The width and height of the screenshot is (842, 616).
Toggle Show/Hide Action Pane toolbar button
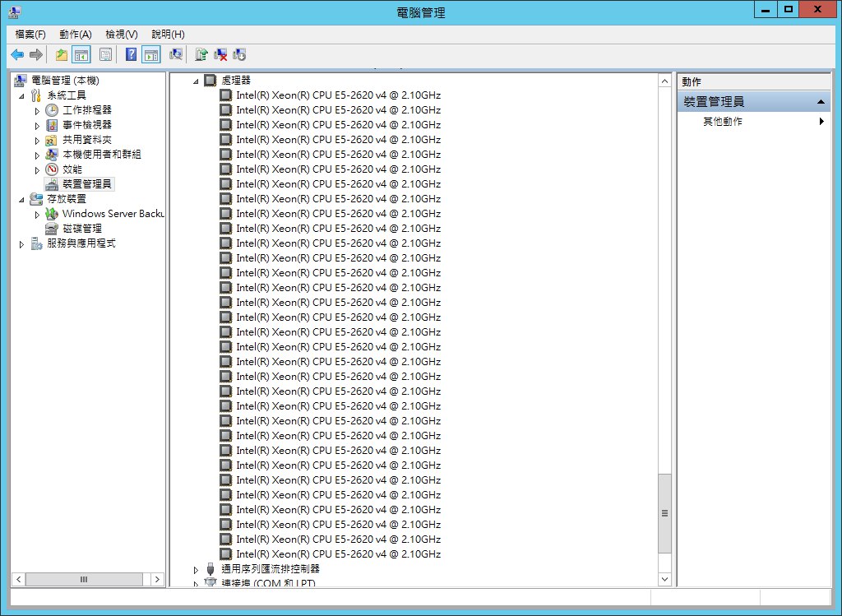(x=151, y=54)
